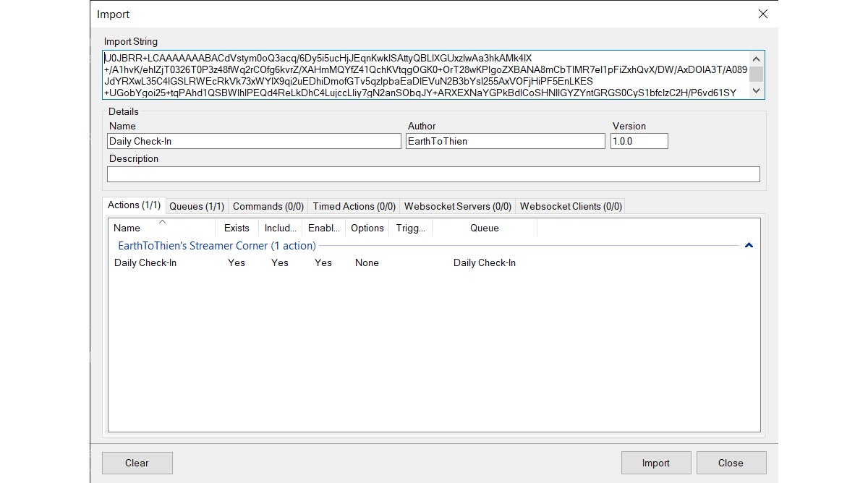868x483 pixels.
Task: Select the Actions (1/1) tab
Action: 134,205
